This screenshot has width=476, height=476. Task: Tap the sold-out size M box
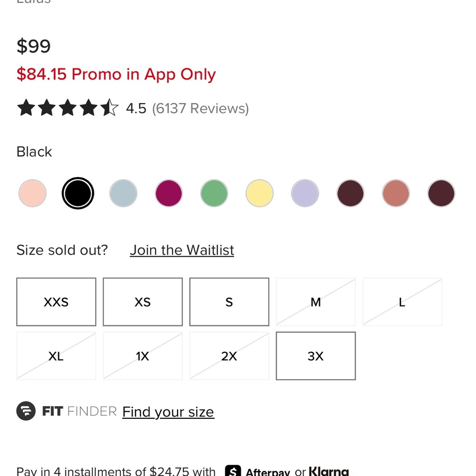(316, 302)
